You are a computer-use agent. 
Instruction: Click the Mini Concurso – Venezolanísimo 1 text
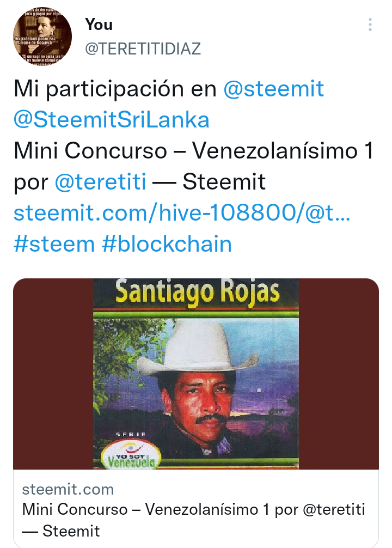click(194, 151)
